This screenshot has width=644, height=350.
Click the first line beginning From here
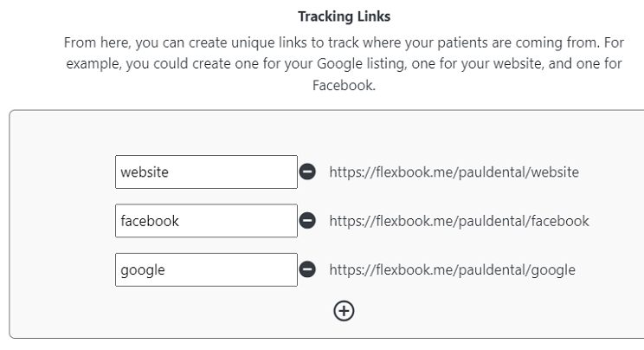(x=344, y=42)
